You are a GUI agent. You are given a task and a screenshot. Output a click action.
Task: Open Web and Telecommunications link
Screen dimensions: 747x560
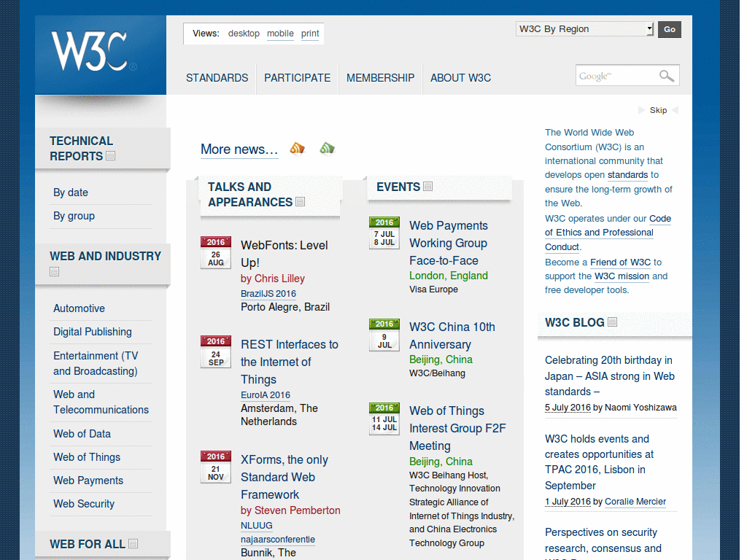coord(101,402)
